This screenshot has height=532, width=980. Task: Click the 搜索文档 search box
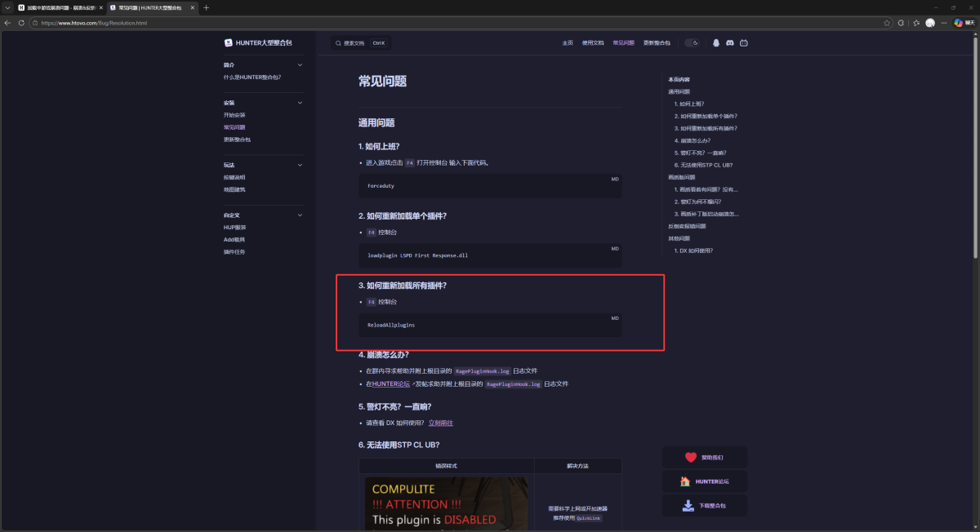pyautogui.click(x=360, y=42)
